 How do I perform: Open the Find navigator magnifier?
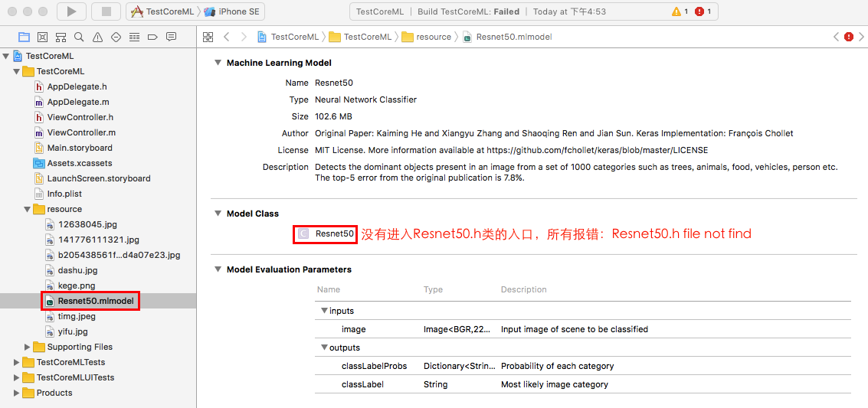click(x=79, y=37)
